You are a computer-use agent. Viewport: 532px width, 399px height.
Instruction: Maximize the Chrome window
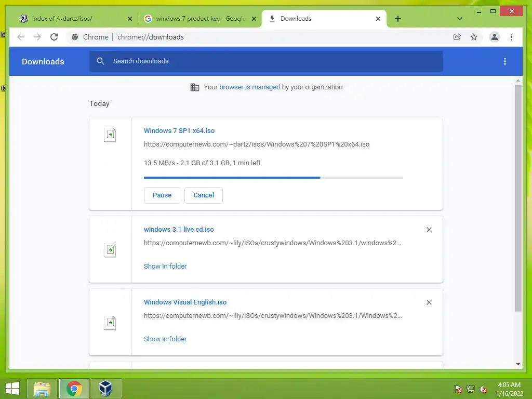click(493, 11)
